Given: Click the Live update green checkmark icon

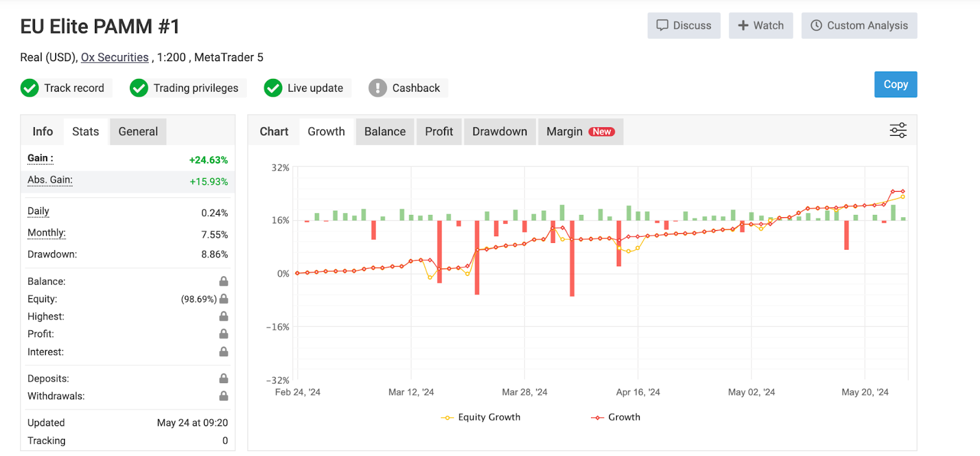Looking at the screenshot, I should pos(273,88).
